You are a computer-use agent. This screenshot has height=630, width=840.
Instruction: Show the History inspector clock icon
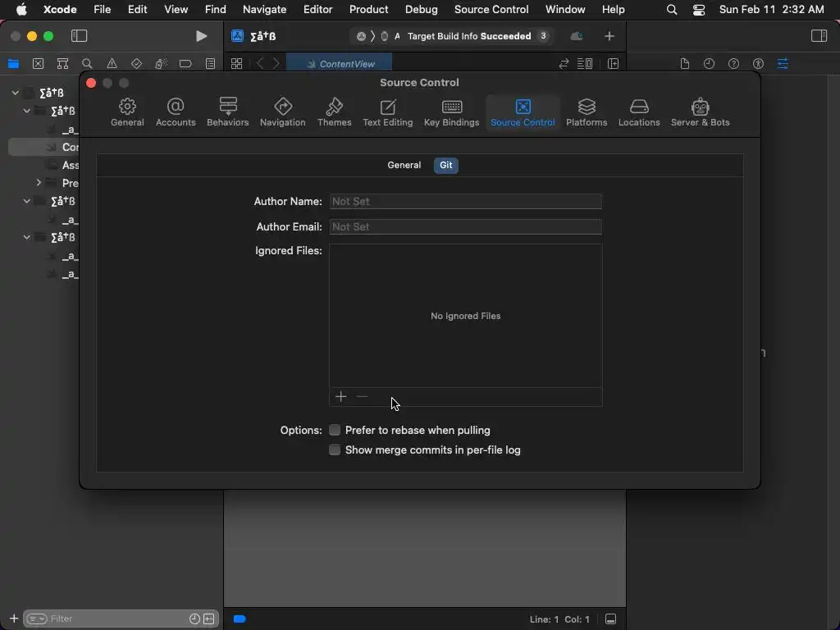pos(709,64)
